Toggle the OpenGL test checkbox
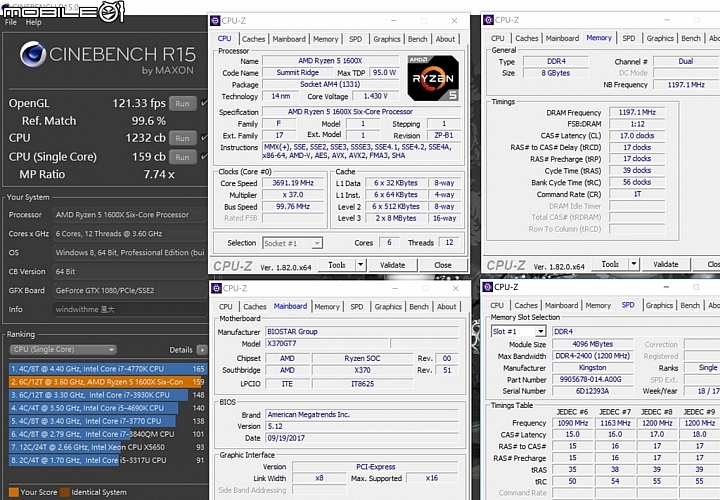 tap(204, 103)
